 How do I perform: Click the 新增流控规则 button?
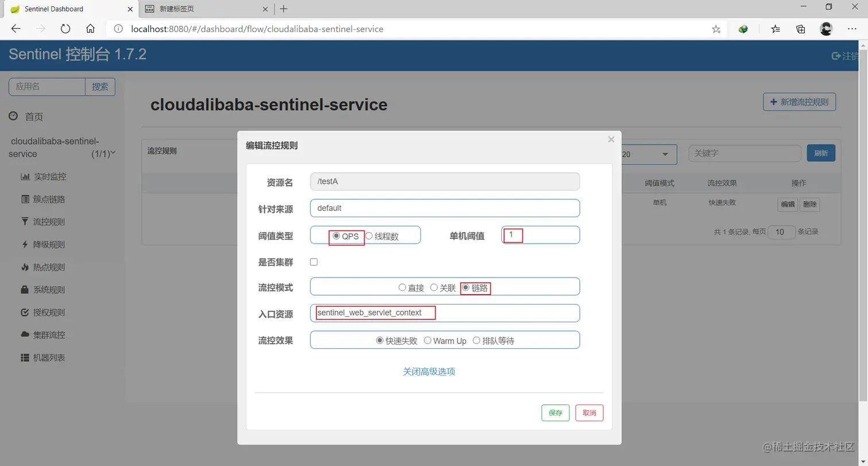(x=799, y=102)
